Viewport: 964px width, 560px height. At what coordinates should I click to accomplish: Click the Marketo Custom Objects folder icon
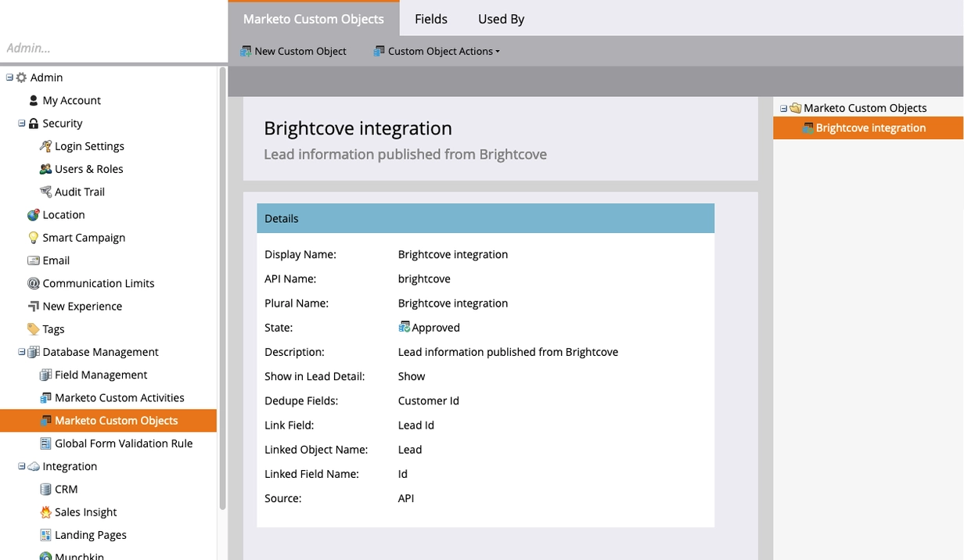pyautogui.click(x=796, y=108)
